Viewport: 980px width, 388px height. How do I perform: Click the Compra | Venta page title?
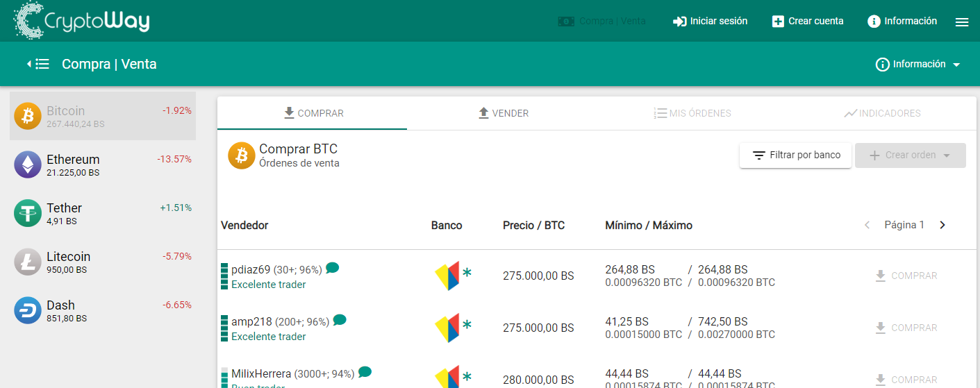(109, 64)
